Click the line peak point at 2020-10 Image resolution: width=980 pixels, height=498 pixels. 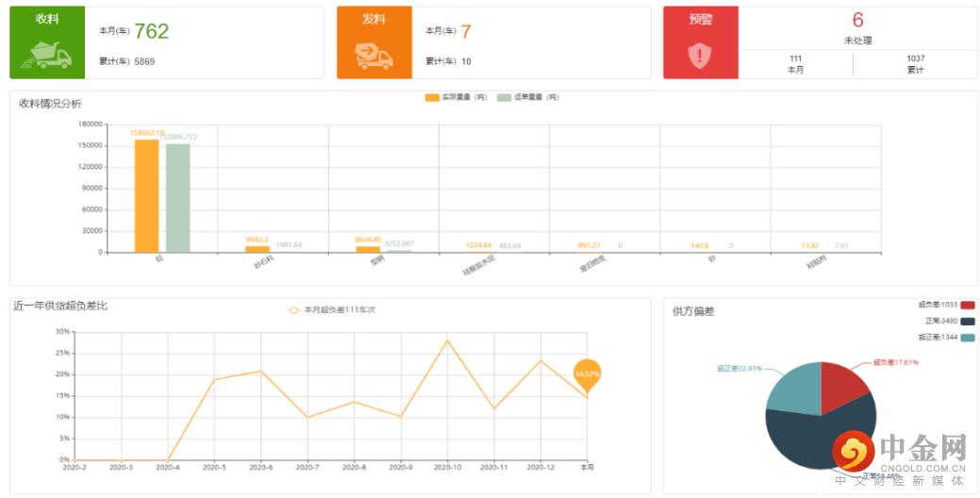(x=447, y=340)
